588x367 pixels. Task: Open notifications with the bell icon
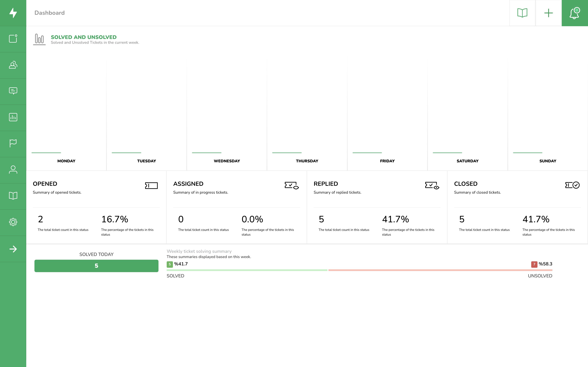click(575, 13)
